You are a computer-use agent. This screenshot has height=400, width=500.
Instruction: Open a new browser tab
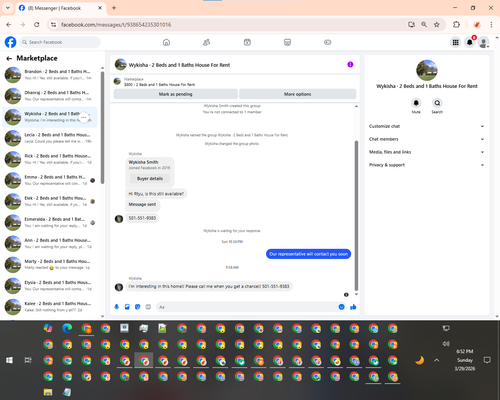[x=114, y=8]
